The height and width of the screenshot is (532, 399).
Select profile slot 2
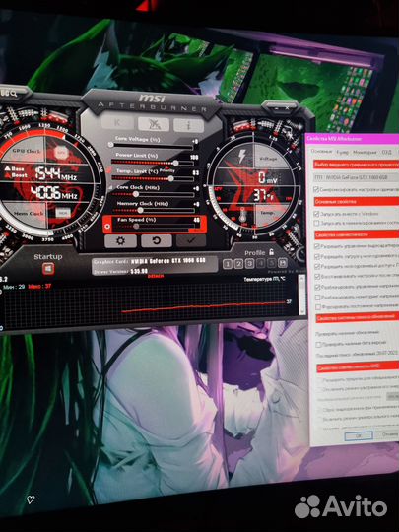coord(238,264)
